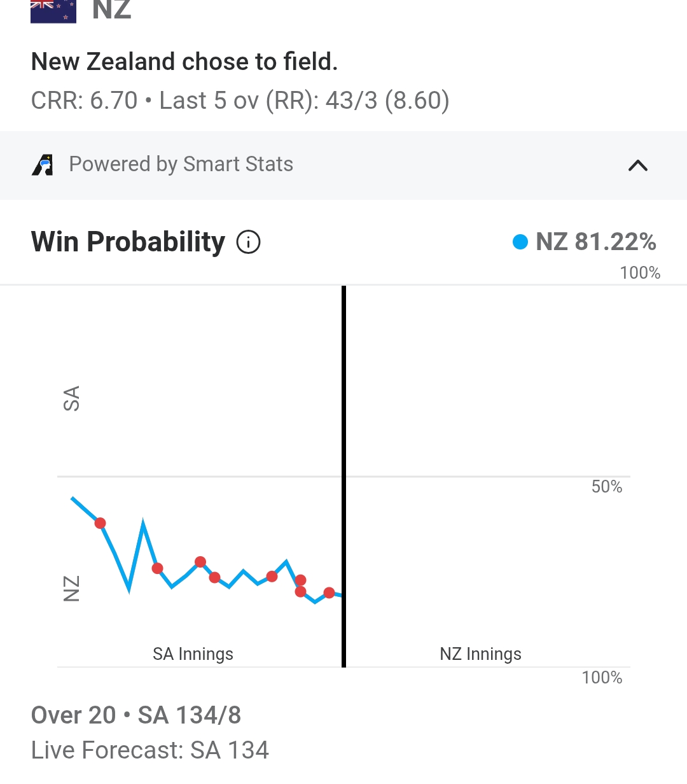Click the blue NZ legend dot
Image resolution: width=687 pixels, height=784 pixels.
(x=520, y=242)
